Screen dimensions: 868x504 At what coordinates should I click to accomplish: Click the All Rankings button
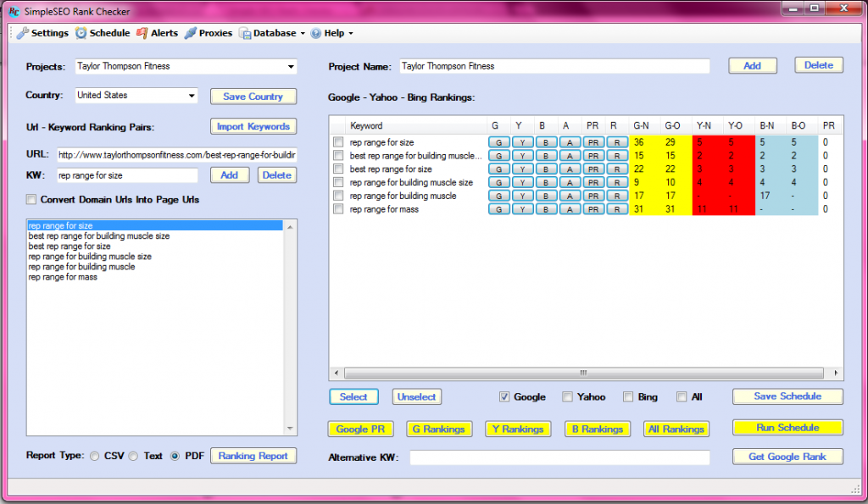tap(676, 429)
